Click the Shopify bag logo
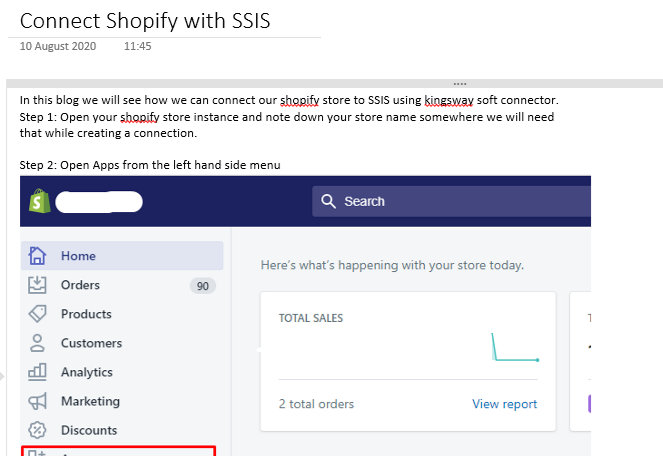Image resolution: width=663 pixels, height=456 pixels. (x=39, y=201)
